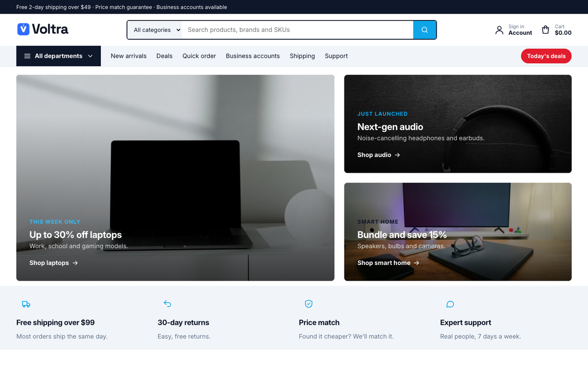588x368 pixels.
Task: Click the Next-gen audio banner heading
Action: click(390, 127)
